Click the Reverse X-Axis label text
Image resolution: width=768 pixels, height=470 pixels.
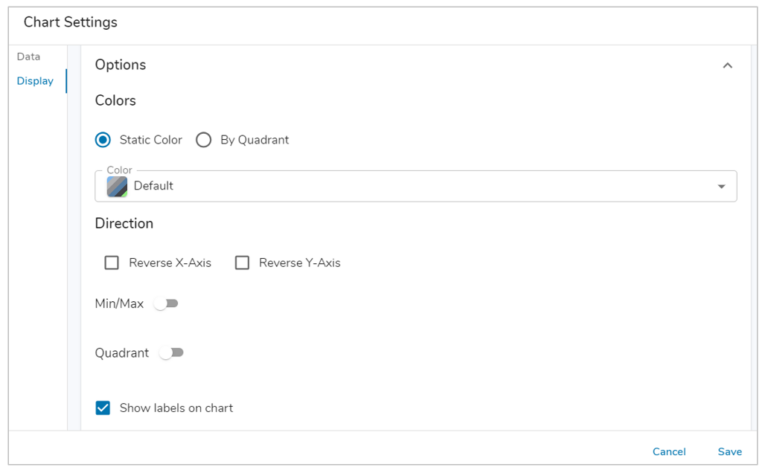[170, 263]
